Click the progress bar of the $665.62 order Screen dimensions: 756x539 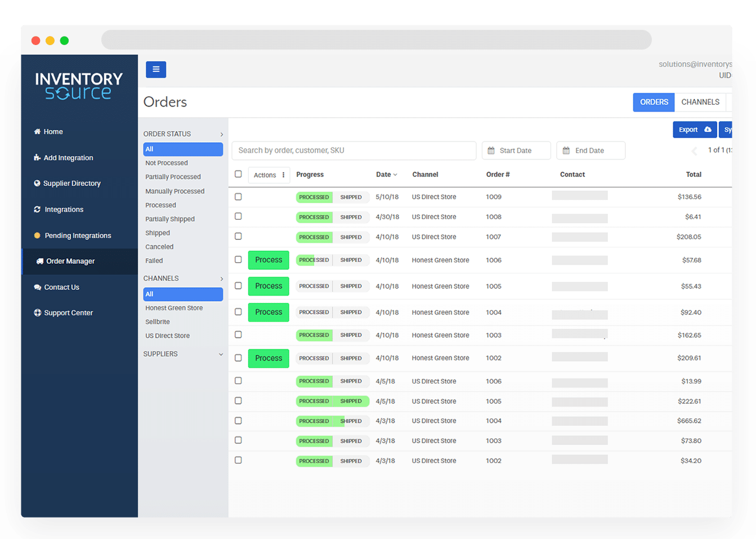coord(332,421)
